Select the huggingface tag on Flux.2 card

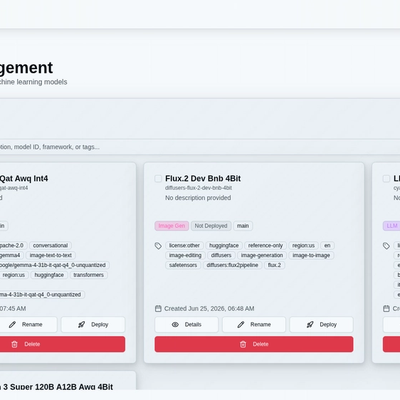(224, 246)
